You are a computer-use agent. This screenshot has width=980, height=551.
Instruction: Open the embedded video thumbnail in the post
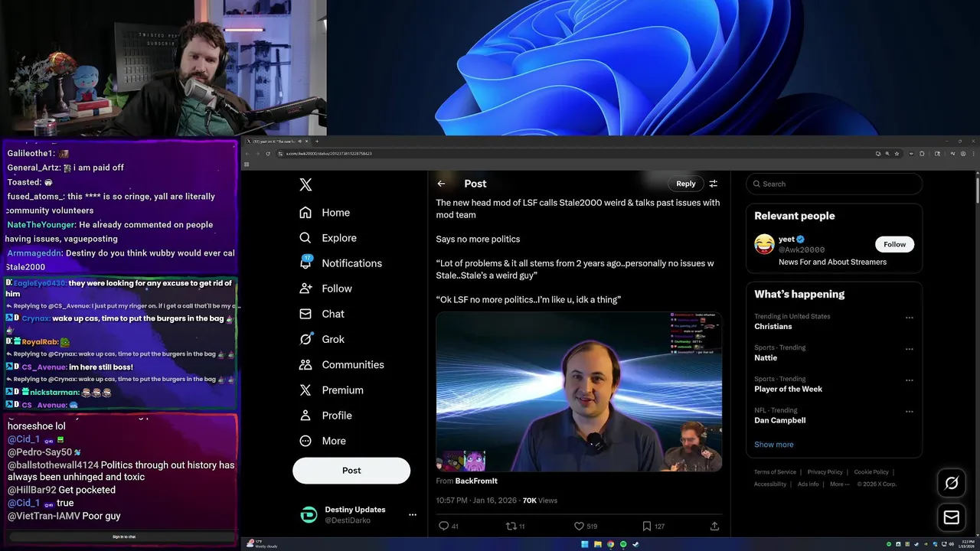(x=579, y=392)
